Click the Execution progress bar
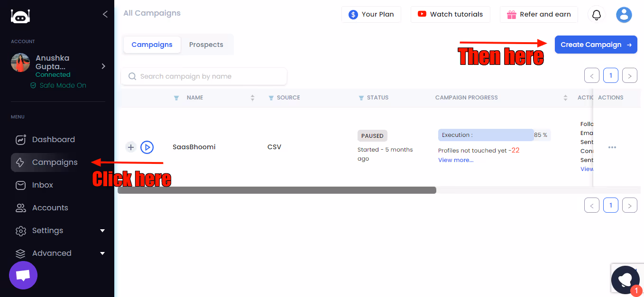The width and height of the screenshot is (644, 297). (x=486, y=135)
